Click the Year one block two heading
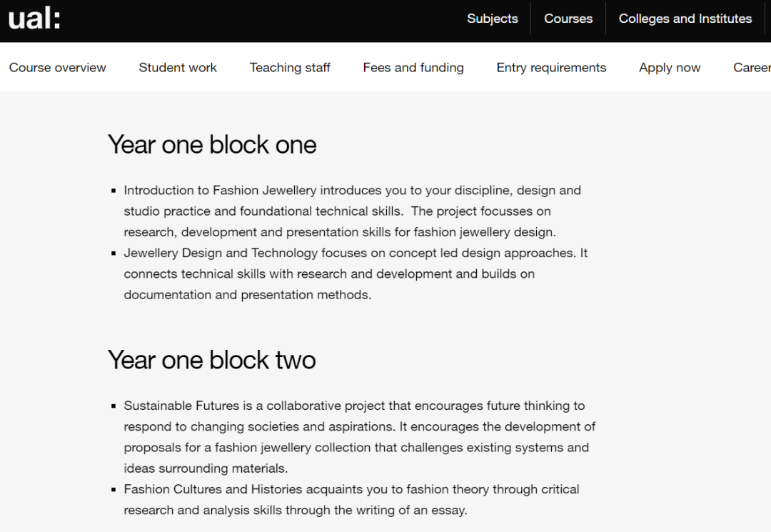This screenshot has height=532, width=771. (211, 360)
